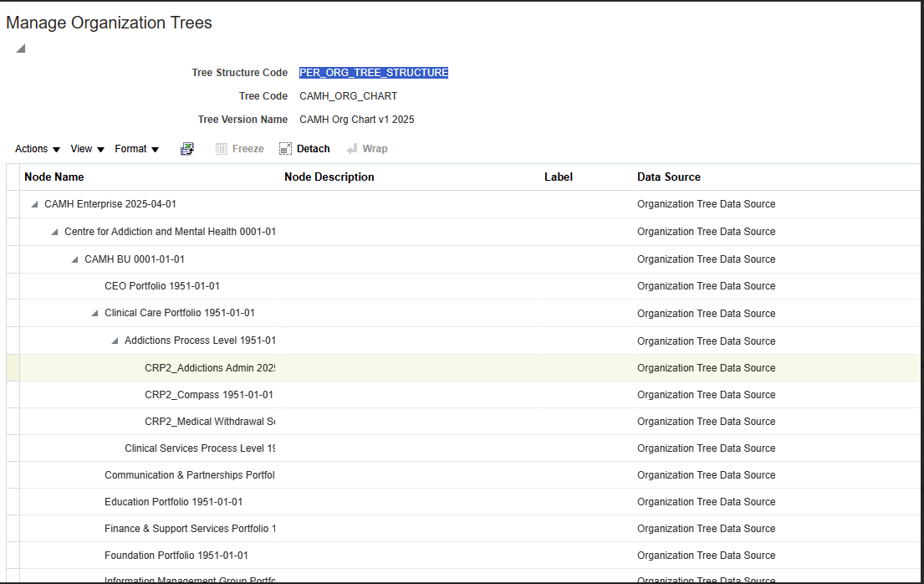The width and height of the screenshot is (924, 584).
Task: Open the Actions menu
Action: coord(32,148)
